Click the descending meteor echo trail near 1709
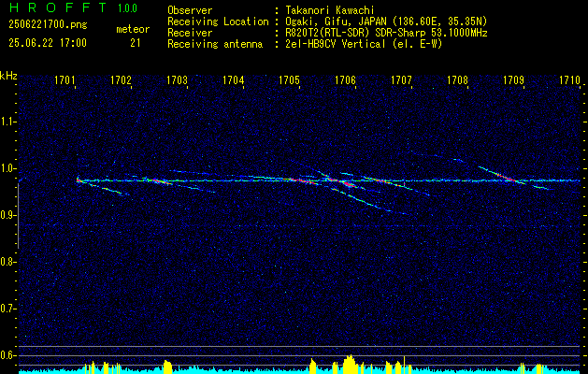This screenshot has height=374, width=588. point(503,175)
